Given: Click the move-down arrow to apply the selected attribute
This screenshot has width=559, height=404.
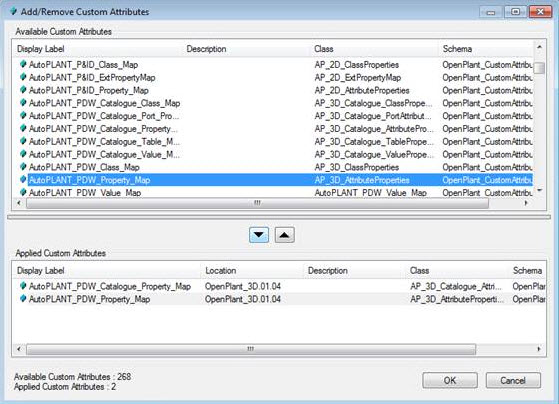Looking at the screenshot, I should point(259,235).
